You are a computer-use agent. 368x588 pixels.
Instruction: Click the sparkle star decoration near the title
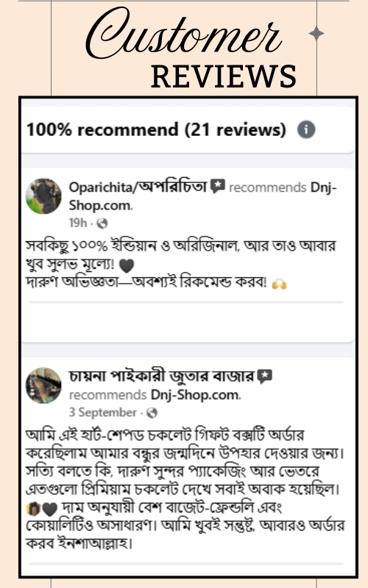coord(316,33)
